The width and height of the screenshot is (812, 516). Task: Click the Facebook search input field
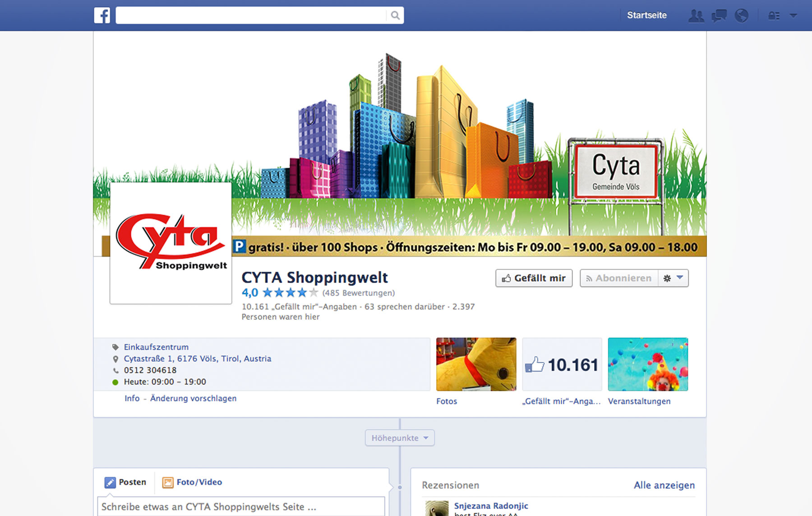(x=250, y=15)
